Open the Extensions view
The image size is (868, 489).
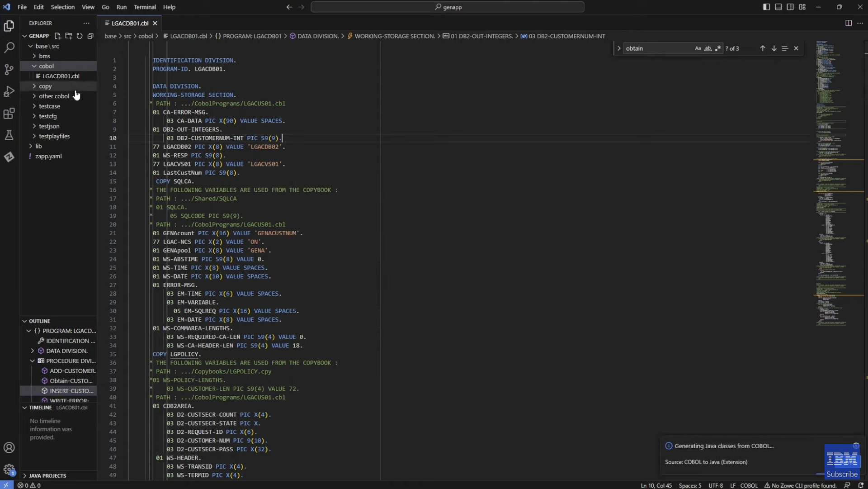[x=9, y=114]
